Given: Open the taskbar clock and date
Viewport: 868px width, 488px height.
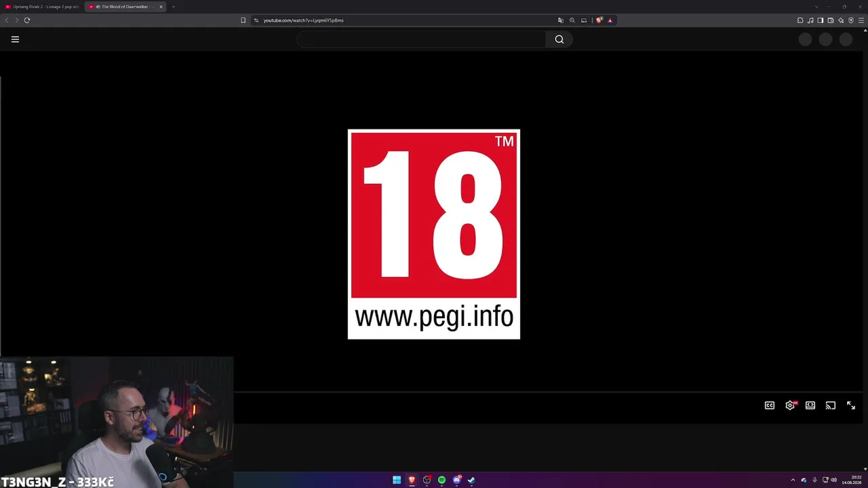Looking at the screenshot, I should click(852, 480).
